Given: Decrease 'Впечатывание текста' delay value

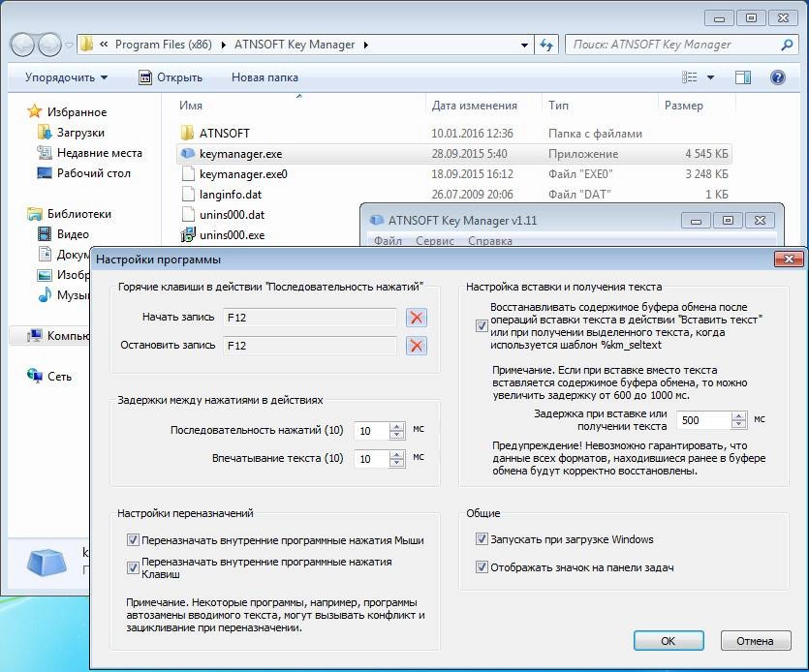Looking at the screenshot, I should [x=397, y=463].
